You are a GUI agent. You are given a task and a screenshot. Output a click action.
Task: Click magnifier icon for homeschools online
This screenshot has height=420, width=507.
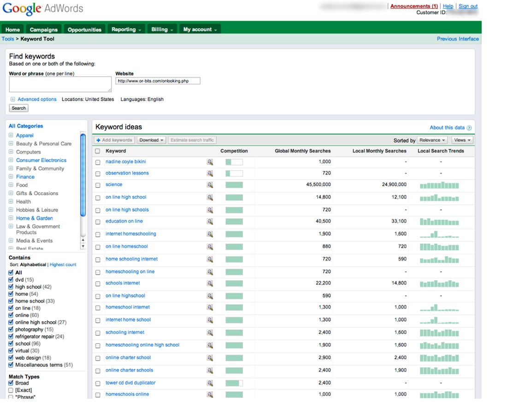(210, 395)
